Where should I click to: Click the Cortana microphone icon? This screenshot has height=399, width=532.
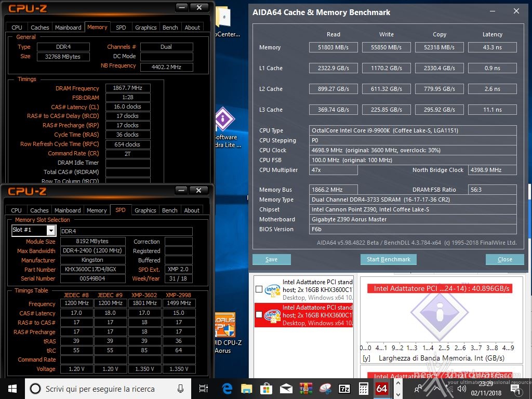pos(180,389)
